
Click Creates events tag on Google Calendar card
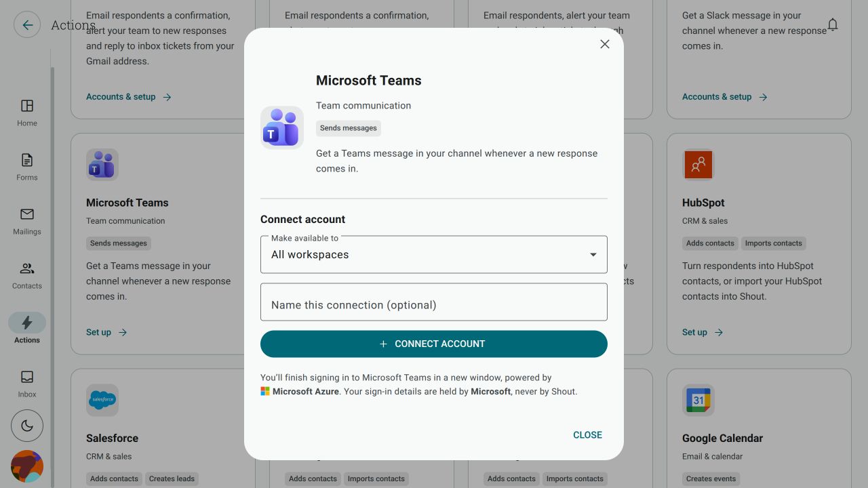(711, 479)
